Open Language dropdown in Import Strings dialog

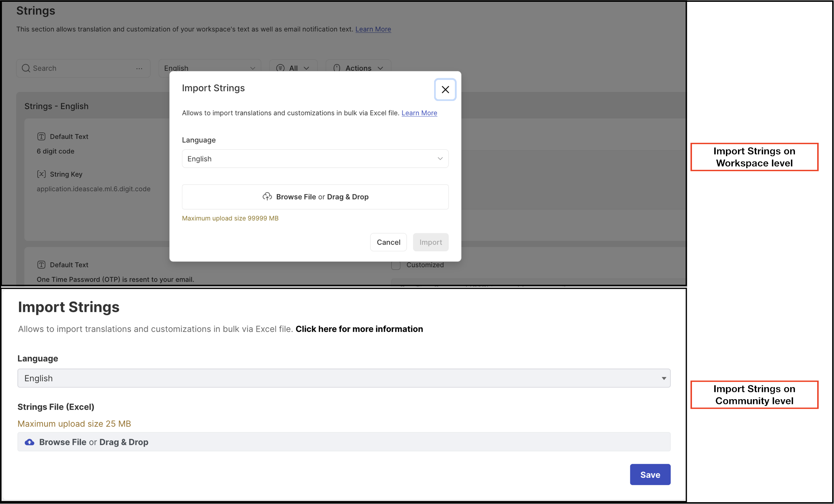pyautogui.click(x=315, y=159)
